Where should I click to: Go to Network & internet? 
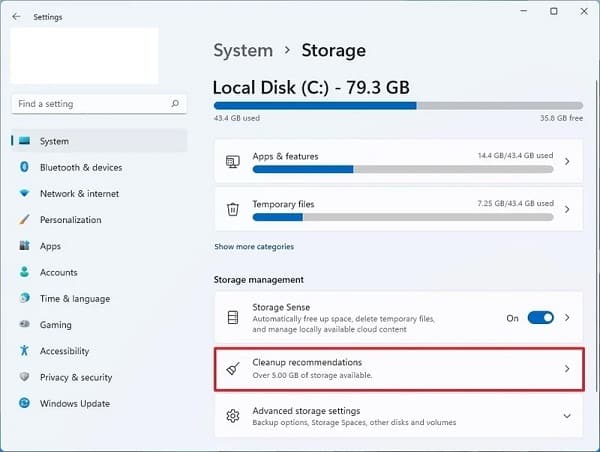click(99, 193)
